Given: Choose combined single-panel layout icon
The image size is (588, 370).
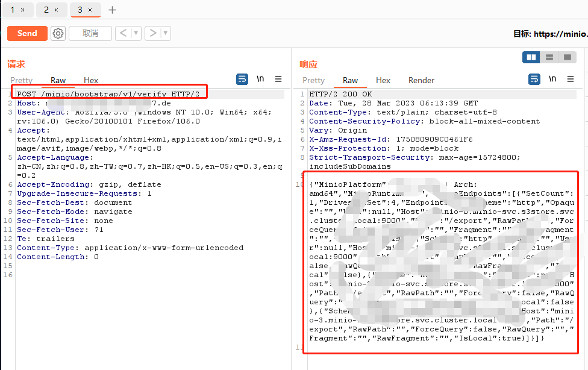Looking at the screenshot, I should tap(568, 57).
